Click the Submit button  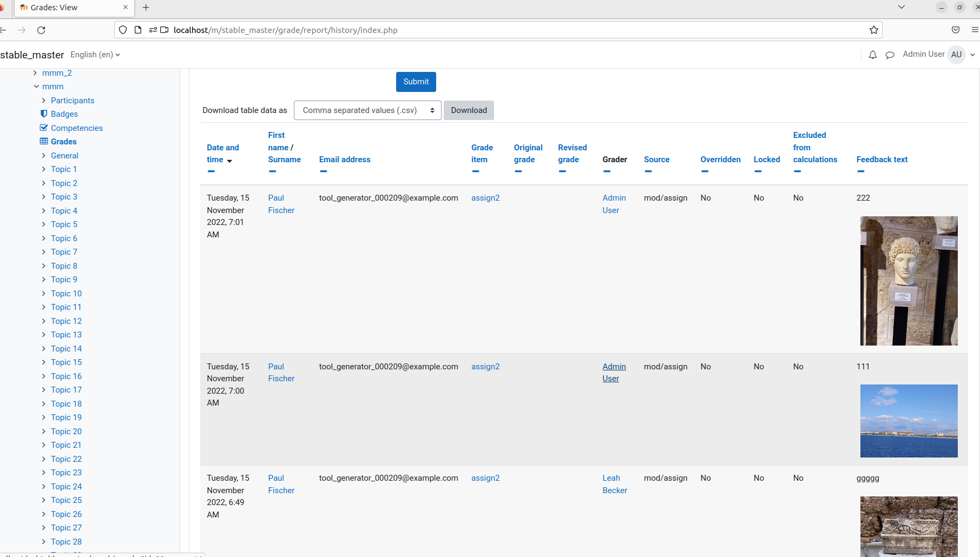(x=416, y=82)
